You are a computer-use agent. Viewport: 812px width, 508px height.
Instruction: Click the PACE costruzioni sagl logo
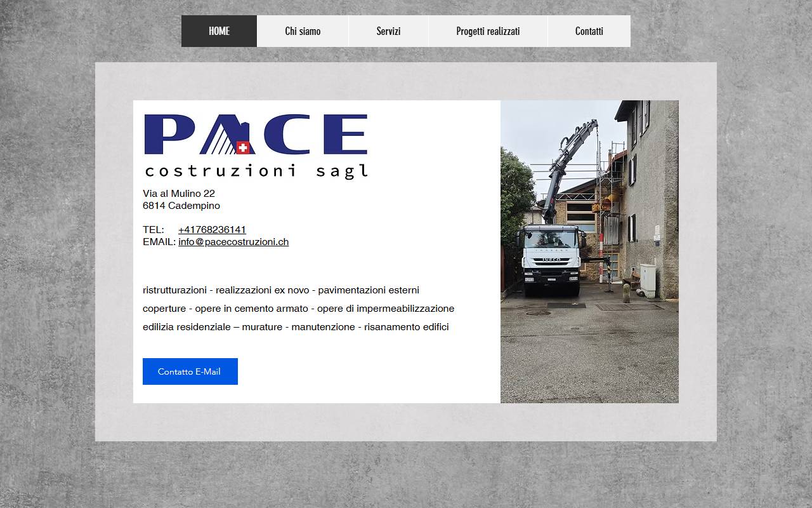click(256, 146)
